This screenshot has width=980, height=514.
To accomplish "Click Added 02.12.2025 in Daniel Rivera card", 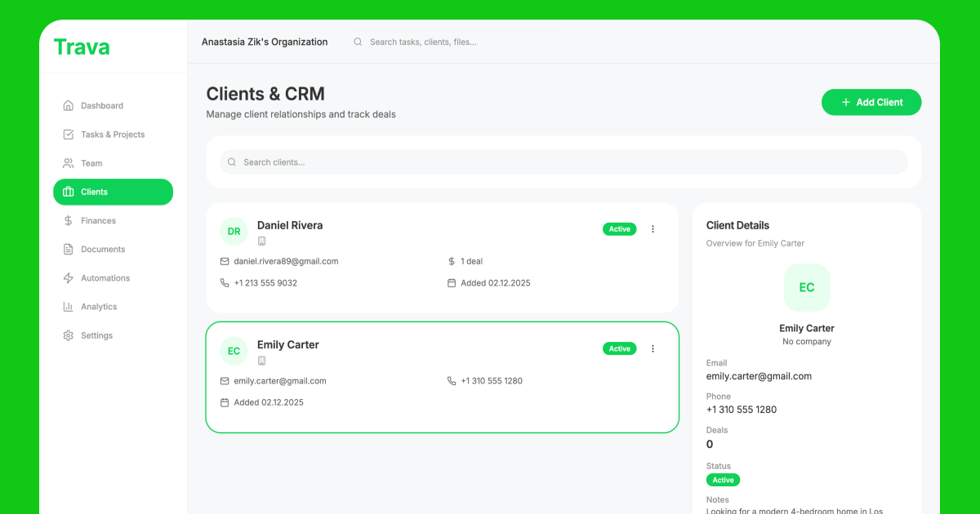I will (496, 283).
